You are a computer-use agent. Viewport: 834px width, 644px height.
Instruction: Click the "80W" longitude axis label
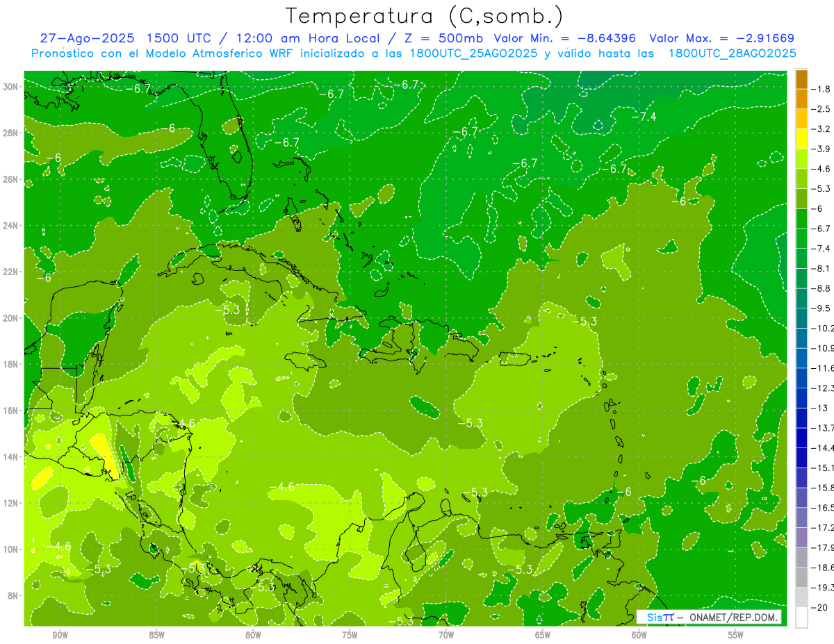[x=253, y=635]
